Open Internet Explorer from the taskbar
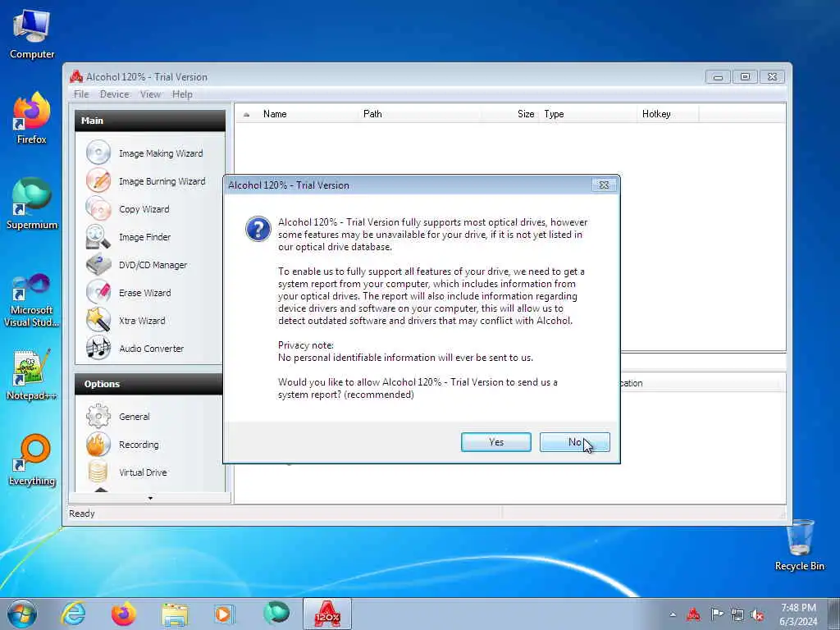This screenshot has width=840, height=630. click(73, 614)
